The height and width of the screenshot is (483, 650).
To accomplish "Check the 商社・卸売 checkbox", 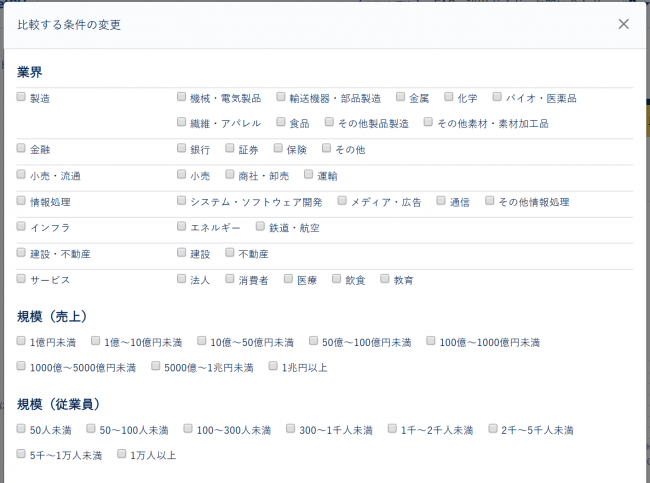I will tap(230, 174).
